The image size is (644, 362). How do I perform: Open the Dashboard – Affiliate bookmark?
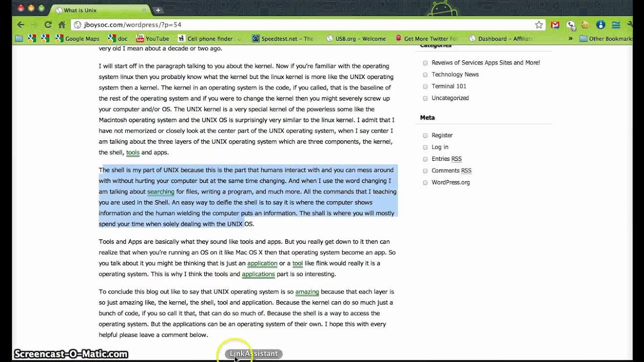[501, 39]
